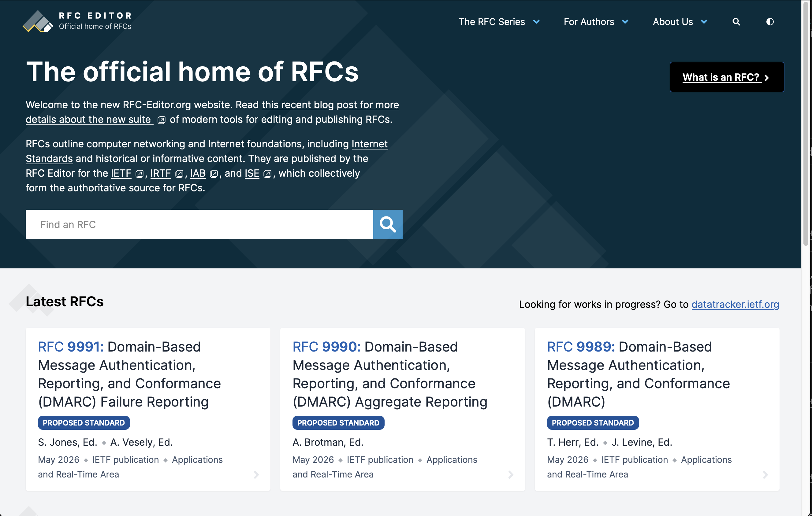Viewport: 812px width, 516px height.
Task: Click author 'A. Vesely, Ed.' text
Action: (x=141, y=442)
